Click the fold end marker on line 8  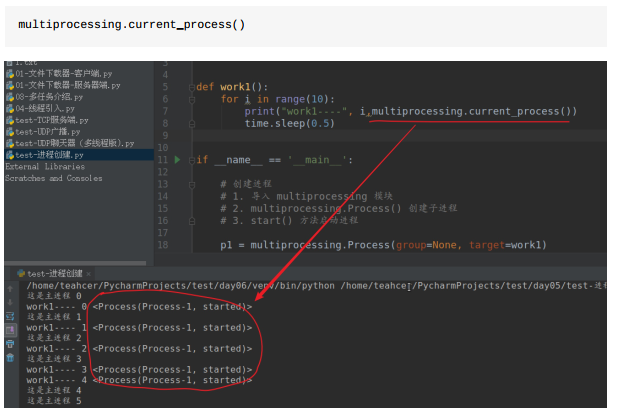click(192, 124)
